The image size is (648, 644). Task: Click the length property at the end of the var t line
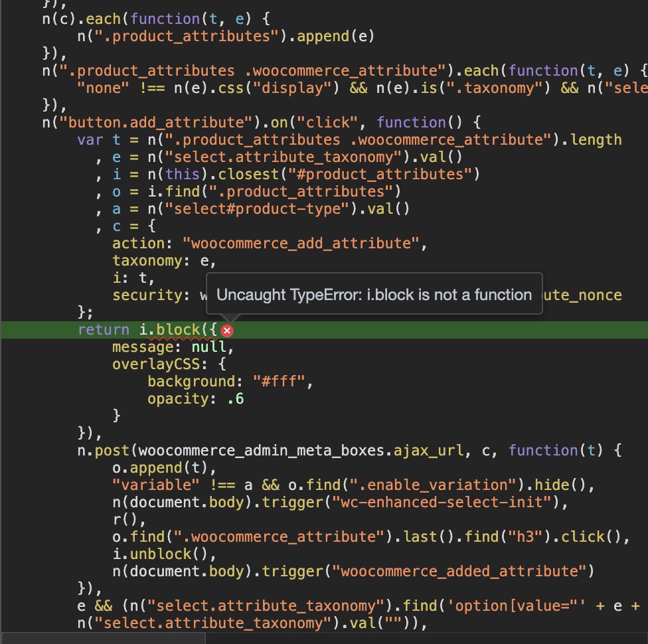pos(596,139)
